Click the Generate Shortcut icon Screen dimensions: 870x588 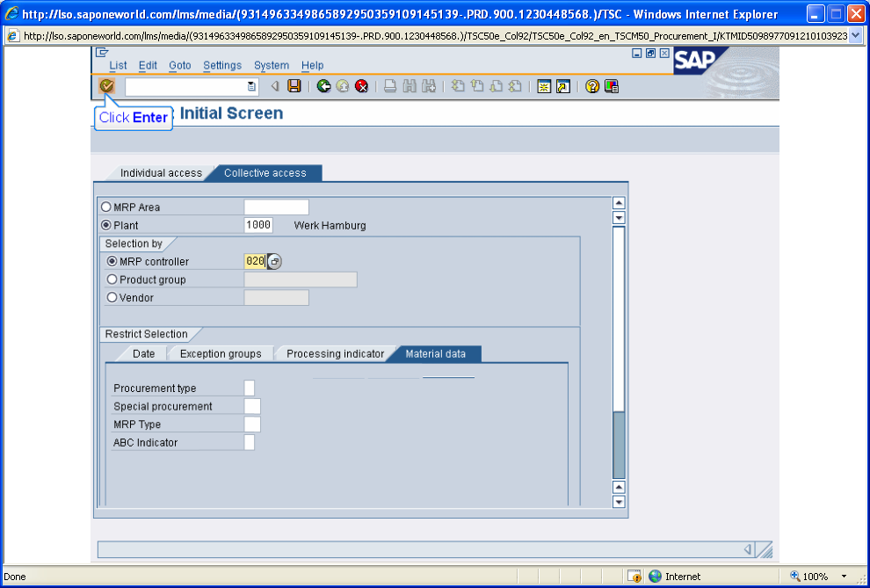tap(563, 86)
